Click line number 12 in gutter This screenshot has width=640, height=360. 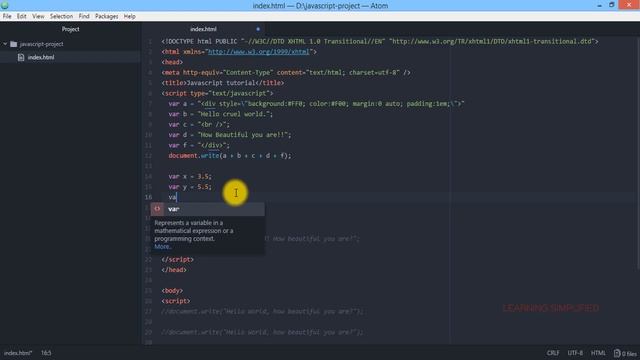[149, 156]
